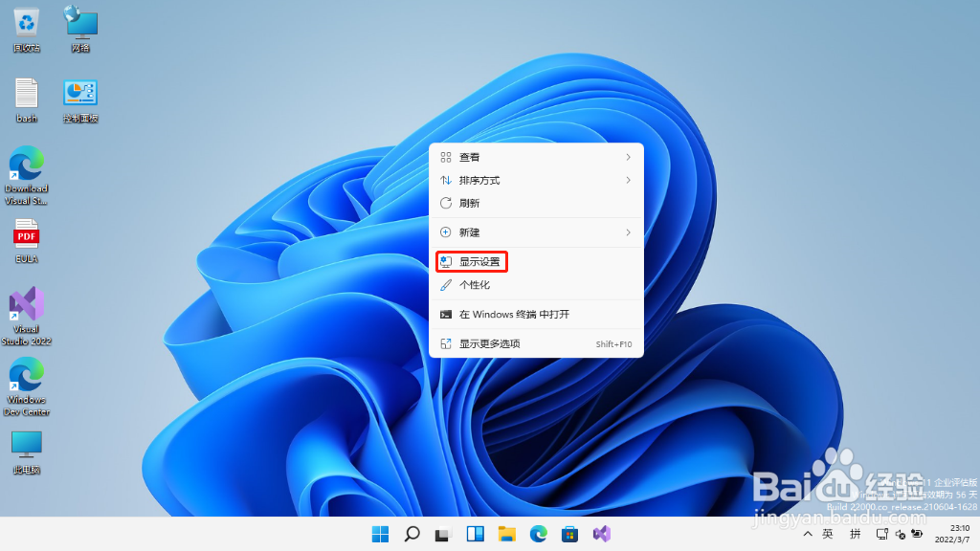Select the This PC desktop icon
Image resolution: width=980 pixels, height=551 pixels.
click(x=26, y=452)
